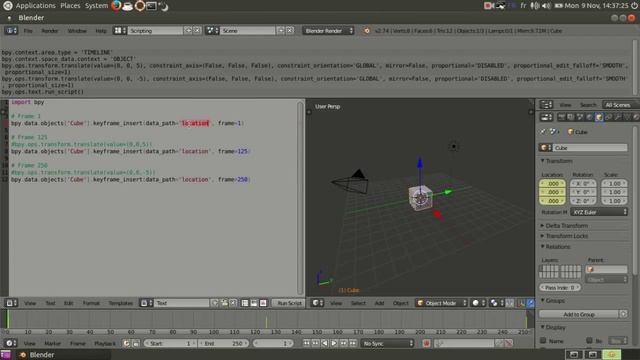The image size is (640, 360).
Task: Click the timeline editor type icon
Action: click(x=11, y=343)
